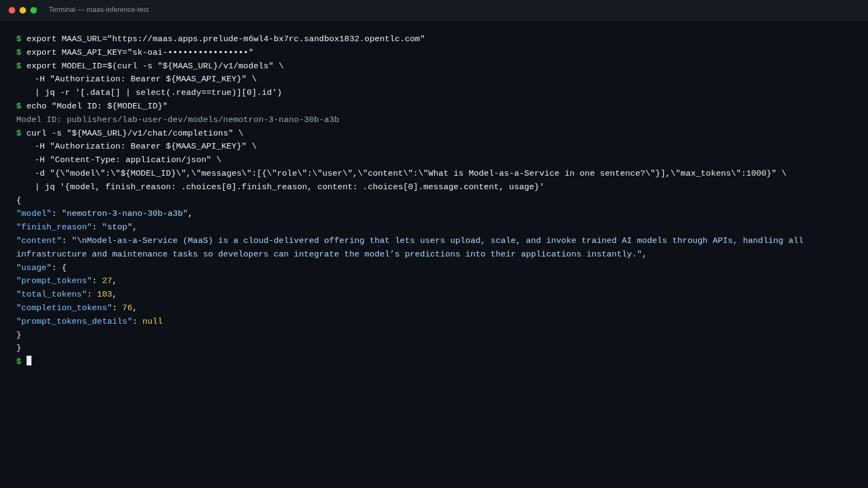Click the yellow minimize window button

coord(23,10)
